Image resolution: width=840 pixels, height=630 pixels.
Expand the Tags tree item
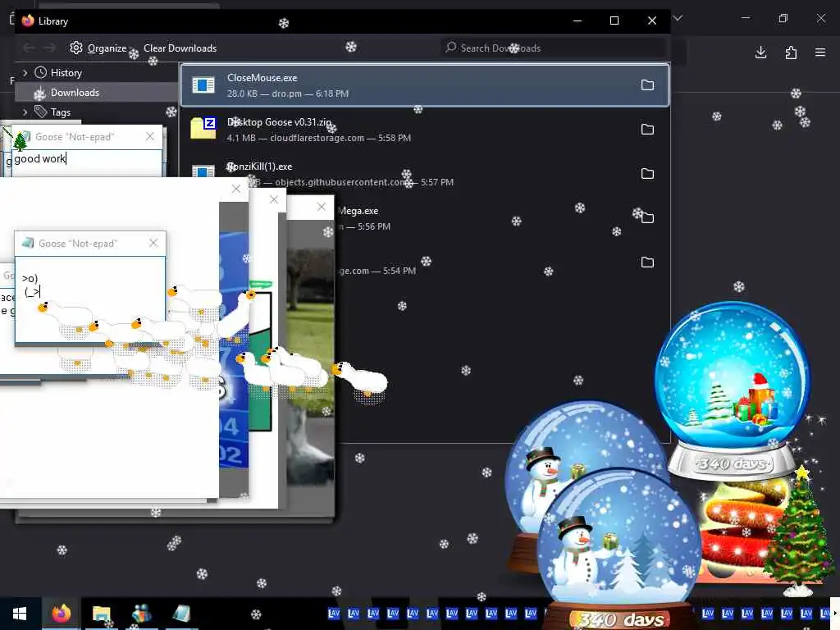(25, 112)
